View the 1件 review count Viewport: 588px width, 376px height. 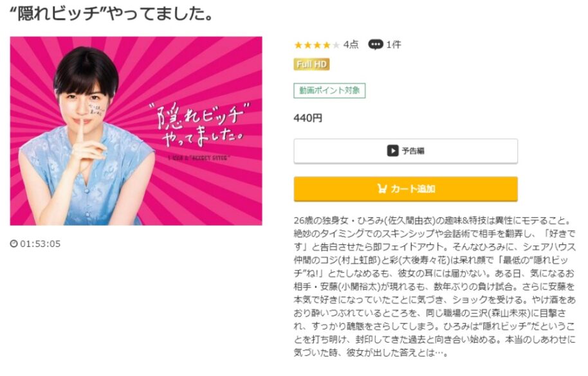coord(394,44)
